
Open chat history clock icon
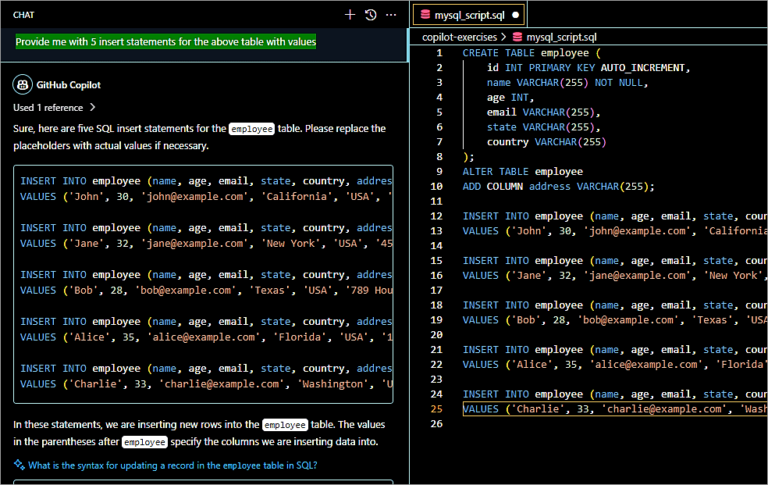[x=371, y=15]
